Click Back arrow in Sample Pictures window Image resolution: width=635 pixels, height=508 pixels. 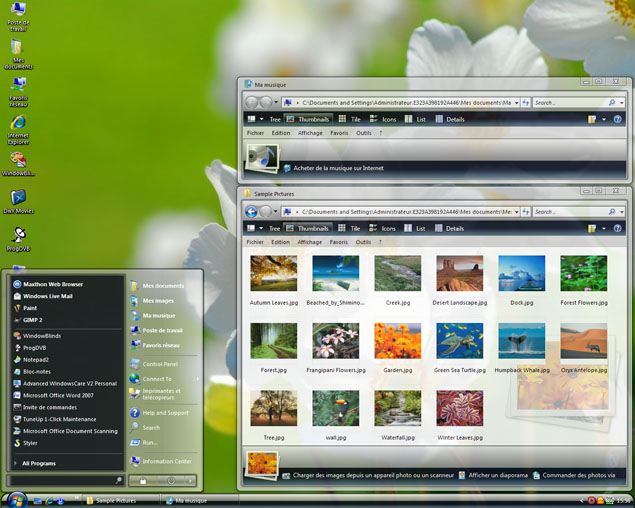(x=251, y=211)
